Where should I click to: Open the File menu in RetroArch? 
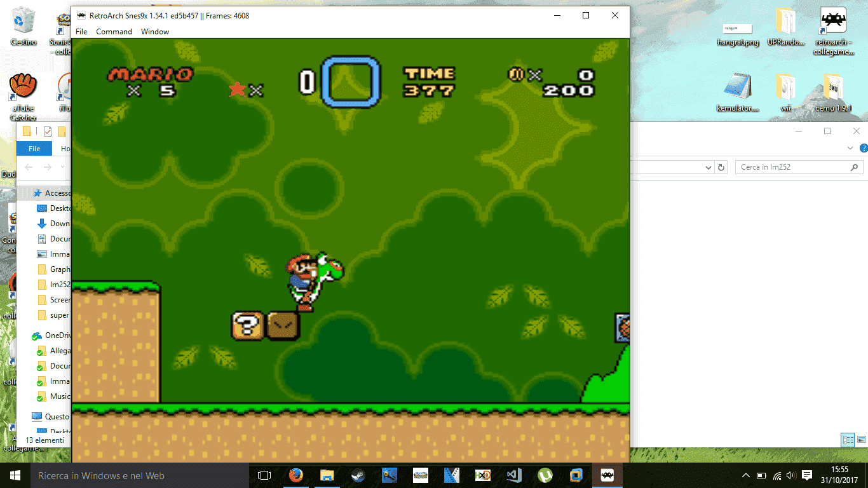(81, 32)
